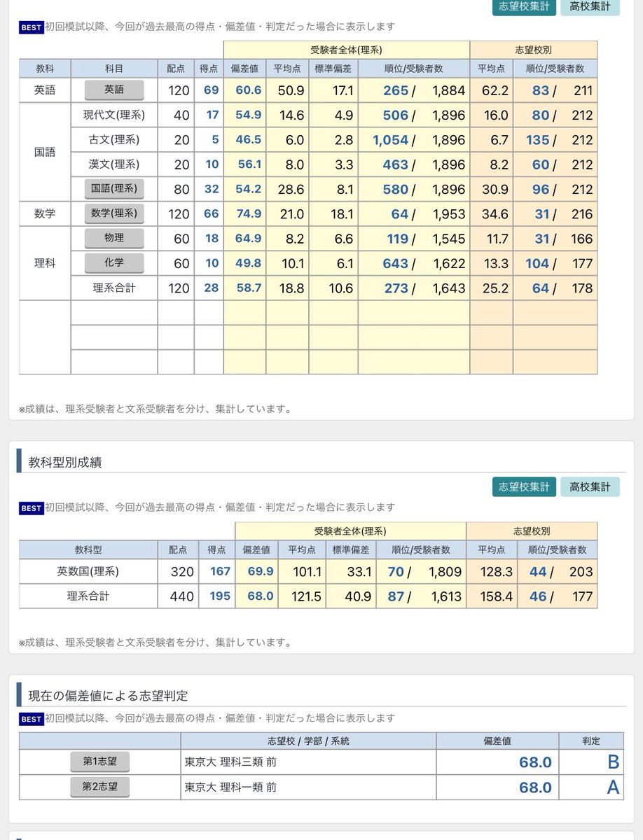The width and height of the screenshot is (643, 840).
Task: Click the 現代文 偏差値 value 54.9
Action: click(x=249, y=115)
